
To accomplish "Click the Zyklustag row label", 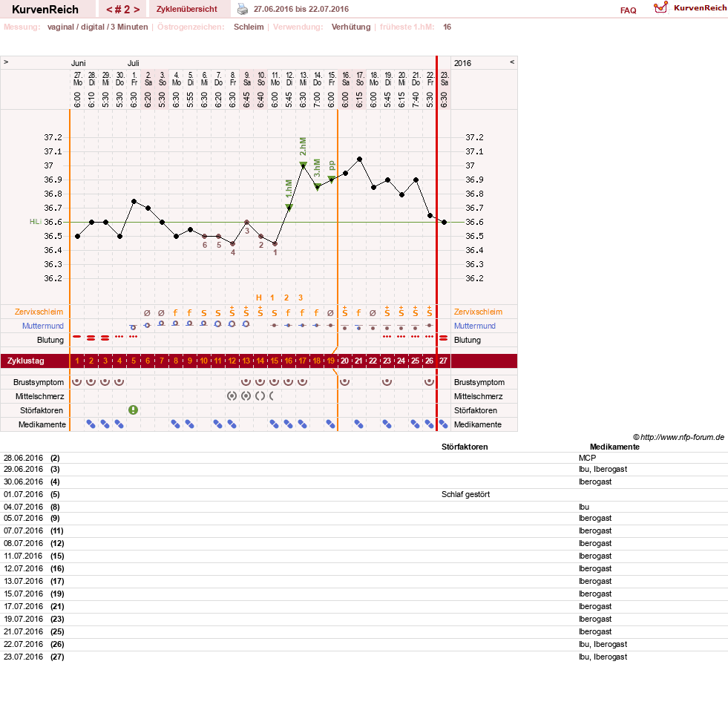I will click(26, 361).
